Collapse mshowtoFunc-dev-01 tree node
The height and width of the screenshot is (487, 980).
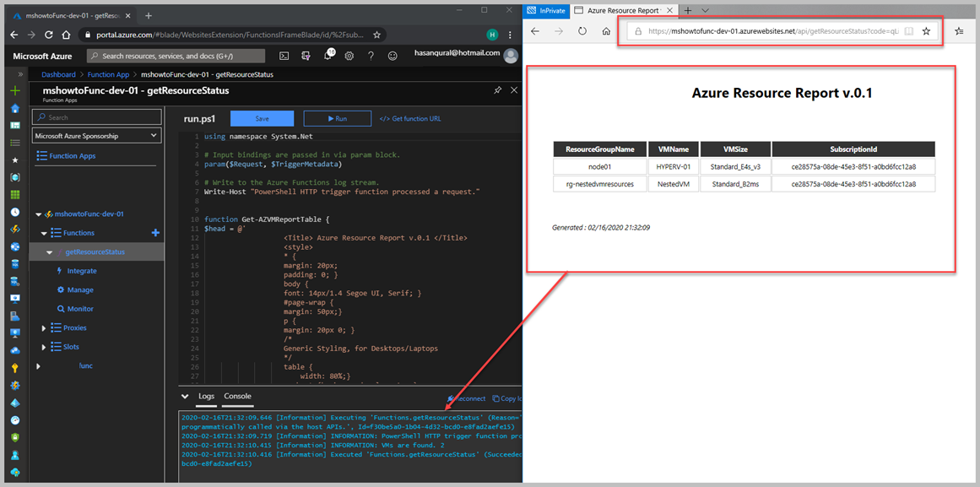(x=38, y=214)
